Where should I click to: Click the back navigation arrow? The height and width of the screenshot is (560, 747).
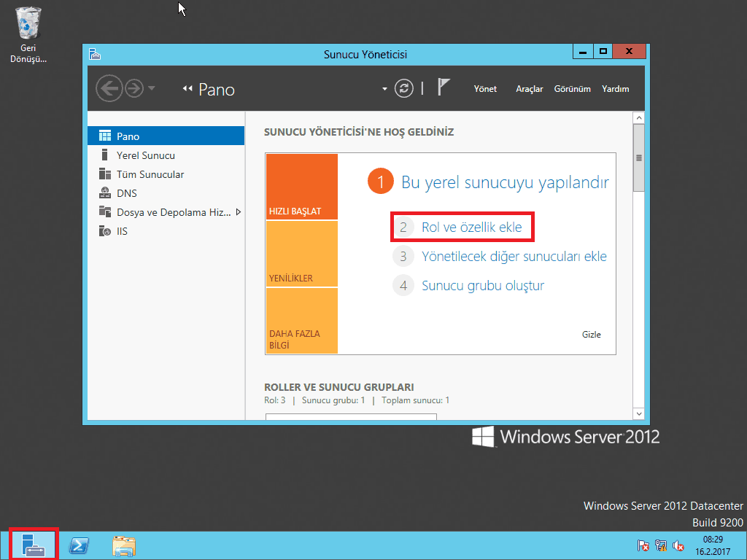pyautogui.click(x=109, y=89)
